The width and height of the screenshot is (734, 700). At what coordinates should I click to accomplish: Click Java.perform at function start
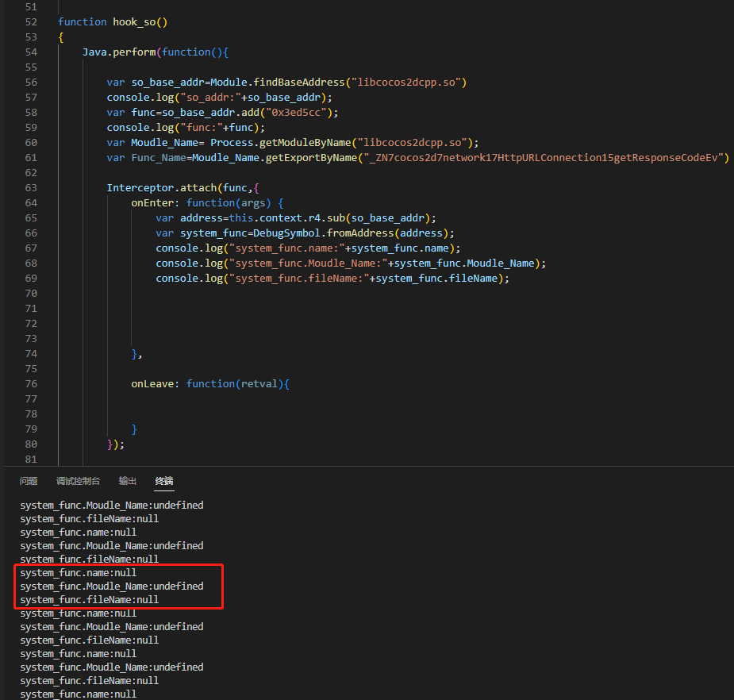pos(119,52)
